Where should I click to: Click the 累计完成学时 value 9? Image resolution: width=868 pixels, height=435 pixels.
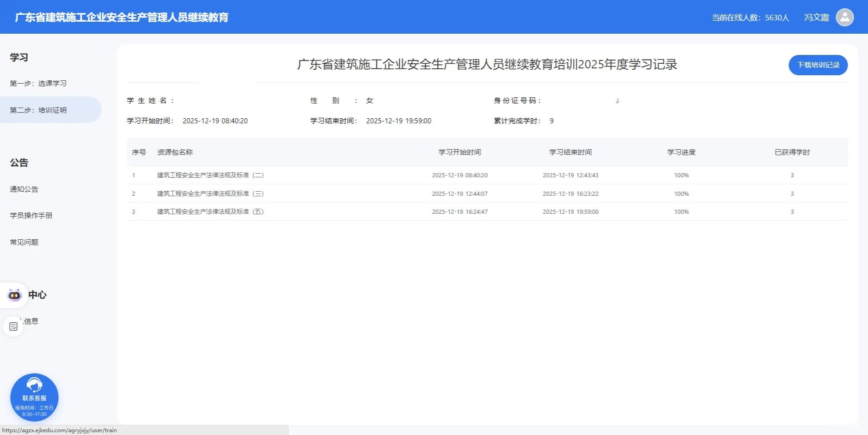tap(551, 121)
